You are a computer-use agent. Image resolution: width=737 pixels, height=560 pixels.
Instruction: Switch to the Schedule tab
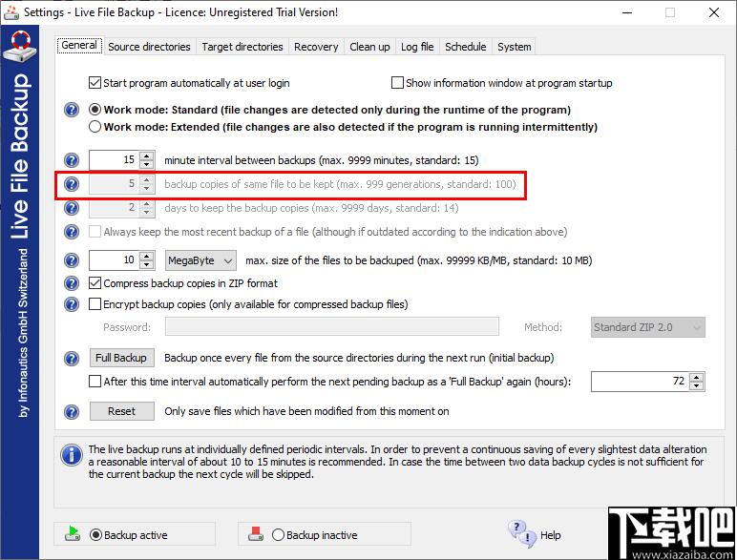(x=465, y=47)
